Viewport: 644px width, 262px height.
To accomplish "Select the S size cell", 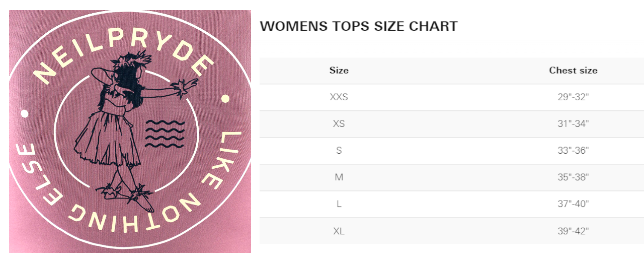I will pos(339,151).
